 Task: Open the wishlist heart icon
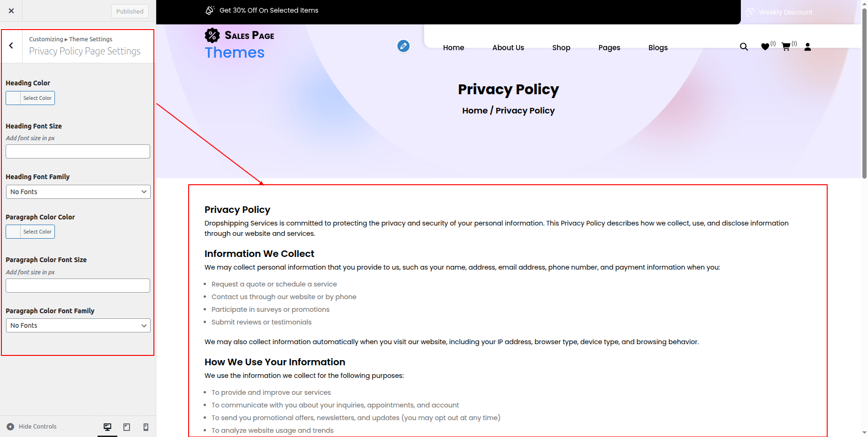coord(765,47)
